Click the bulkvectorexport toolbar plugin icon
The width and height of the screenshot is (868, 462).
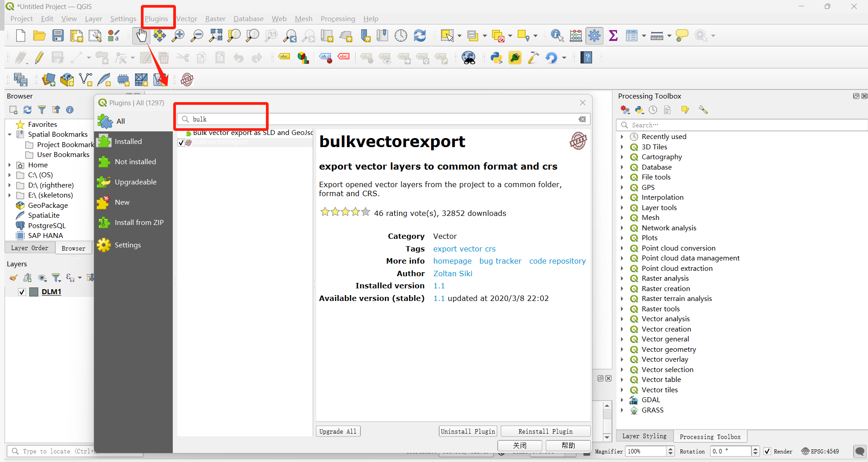(187, 80)
